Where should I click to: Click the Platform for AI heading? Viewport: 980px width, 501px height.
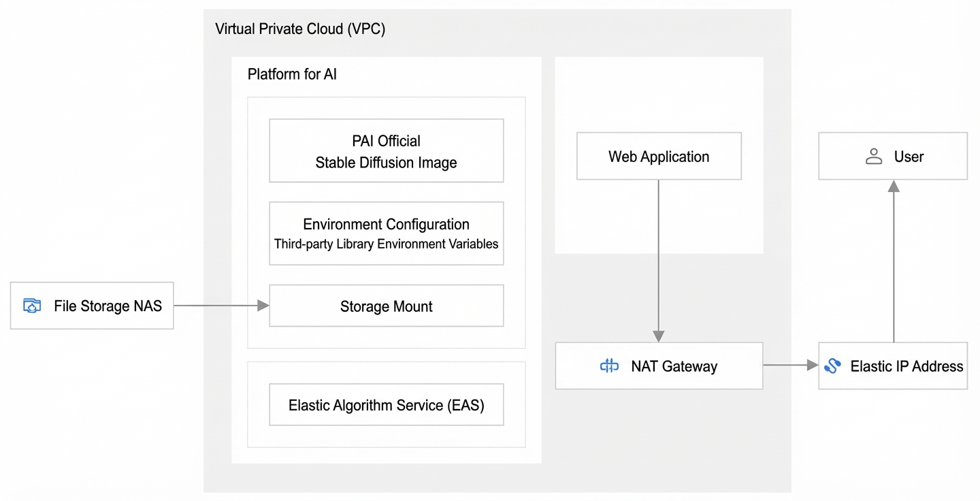292,74
